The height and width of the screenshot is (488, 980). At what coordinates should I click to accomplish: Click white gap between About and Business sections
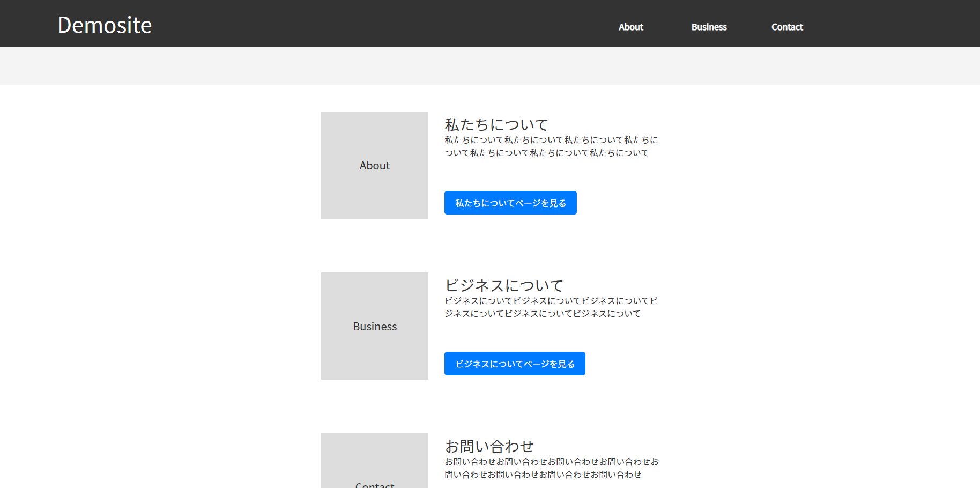490,246
